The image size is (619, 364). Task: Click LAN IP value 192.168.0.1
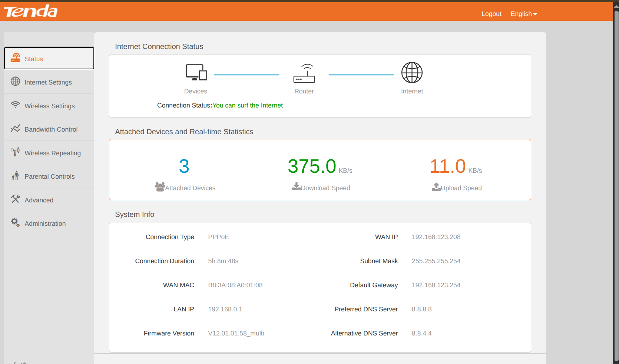(225, 309)
